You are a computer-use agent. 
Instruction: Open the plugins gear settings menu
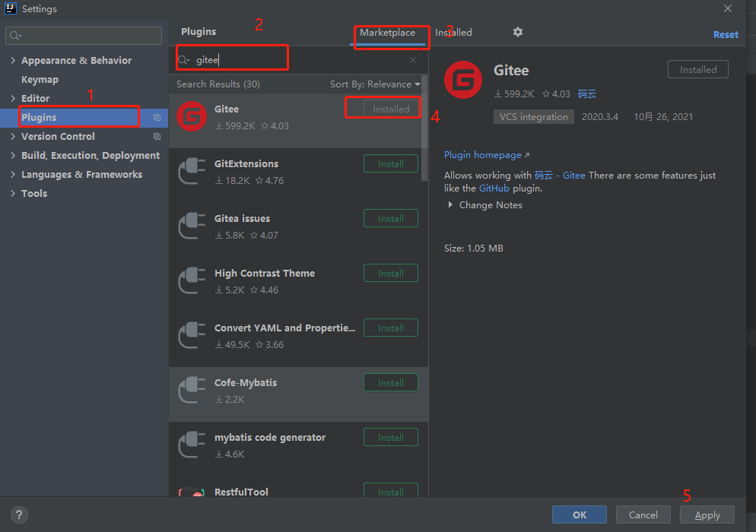point(518,32)
